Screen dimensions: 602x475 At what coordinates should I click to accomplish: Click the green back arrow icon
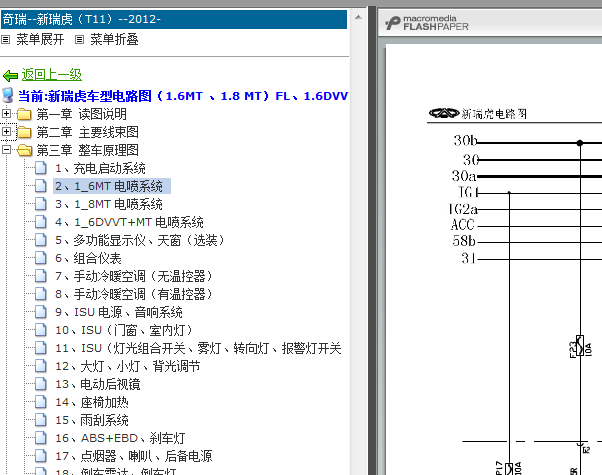point(10,76)
